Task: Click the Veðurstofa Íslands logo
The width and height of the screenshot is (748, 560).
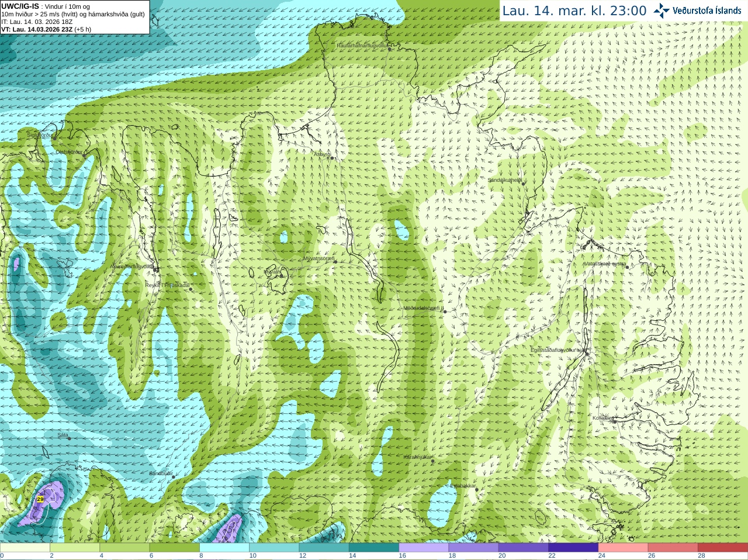Action: pos(698,11)
